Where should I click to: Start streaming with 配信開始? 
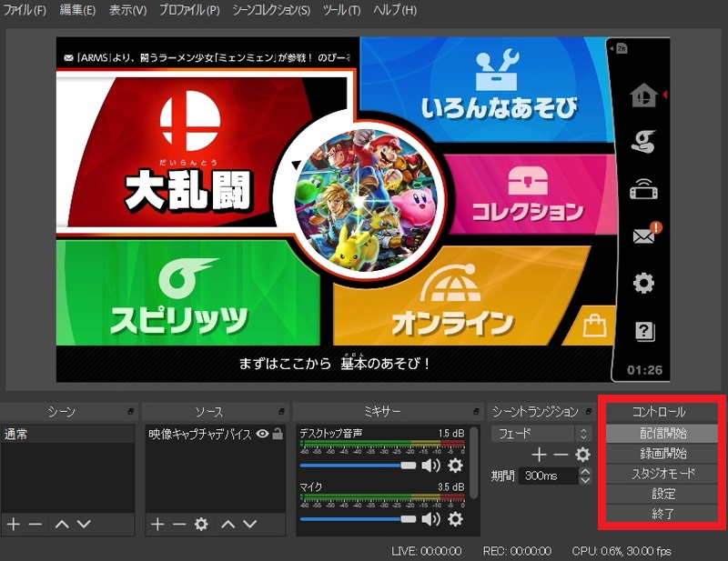pyautogui.click(x=662, y=434)
